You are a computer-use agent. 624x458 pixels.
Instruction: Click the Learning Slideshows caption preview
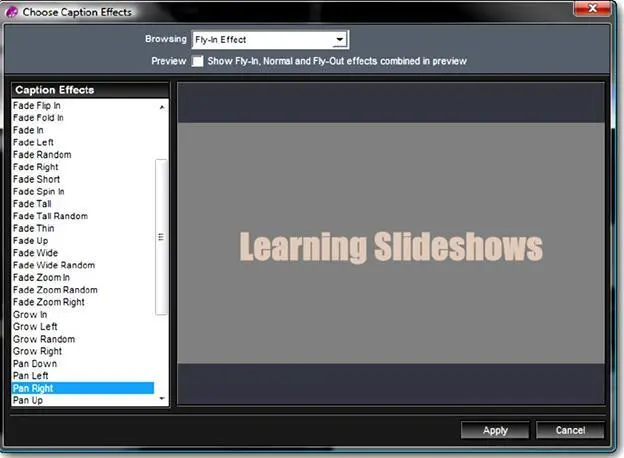391,246
